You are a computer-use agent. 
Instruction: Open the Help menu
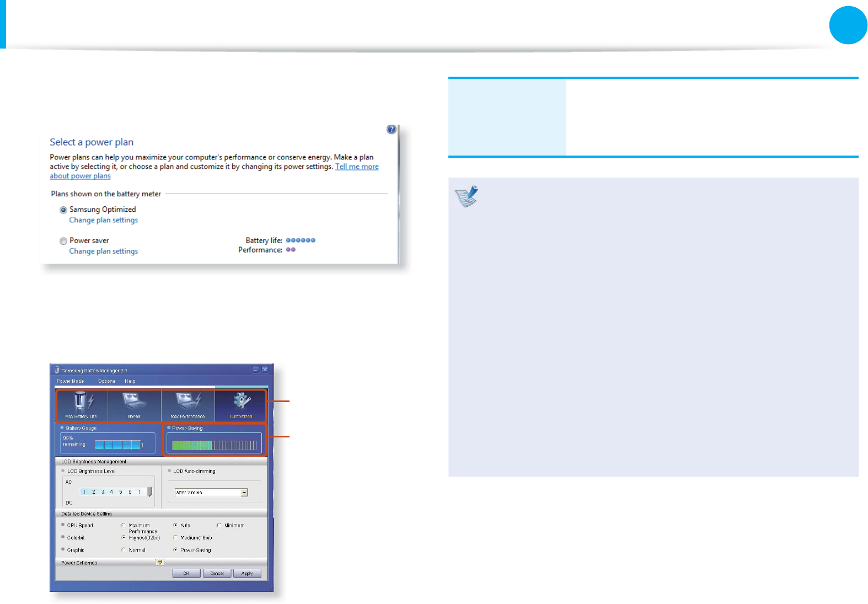pos(130,381)
